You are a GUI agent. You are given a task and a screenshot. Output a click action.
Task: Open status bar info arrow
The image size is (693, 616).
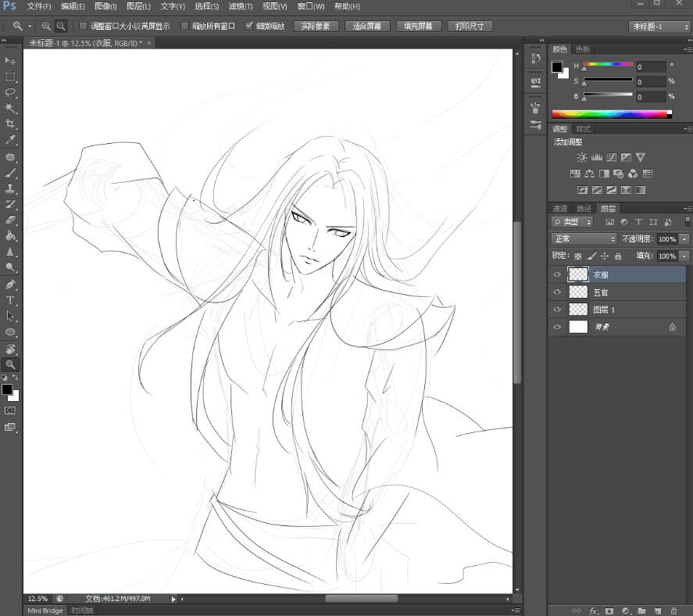click(173, 600)
